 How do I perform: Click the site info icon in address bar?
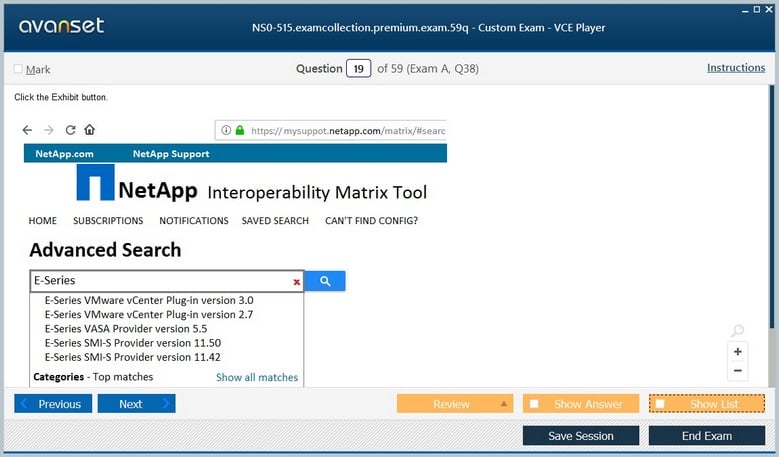click(226, 130)
